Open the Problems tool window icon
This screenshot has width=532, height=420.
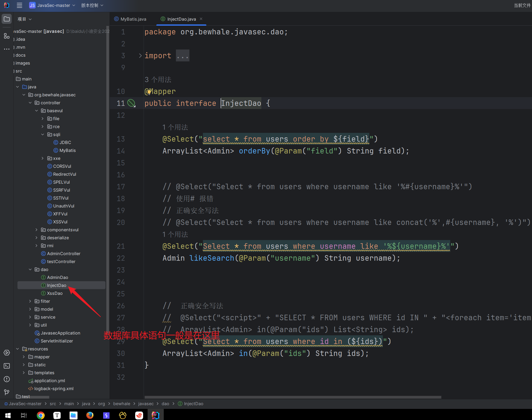tap(7, 379)
